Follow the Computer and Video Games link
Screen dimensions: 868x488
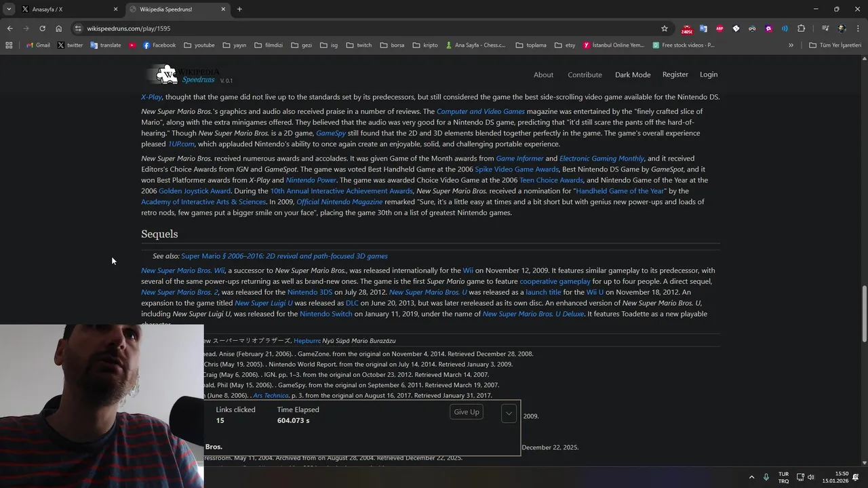point(481,111)
